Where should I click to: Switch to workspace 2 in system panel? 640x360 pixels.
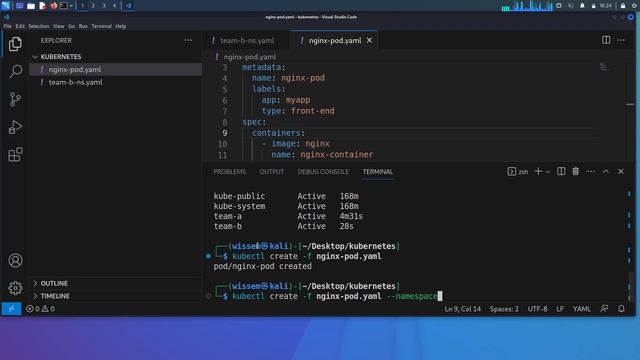[93, 6]
